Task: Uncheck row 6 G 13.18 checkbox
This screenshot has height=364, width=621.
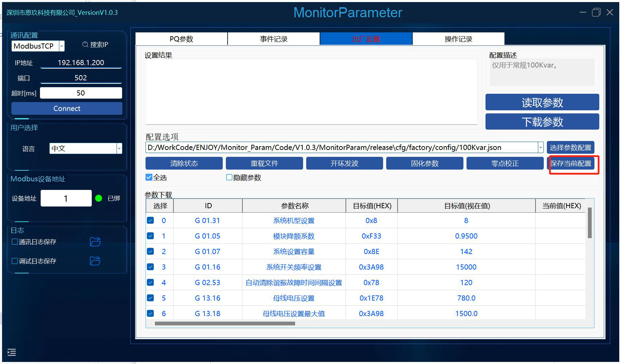Action: (150, 313)
